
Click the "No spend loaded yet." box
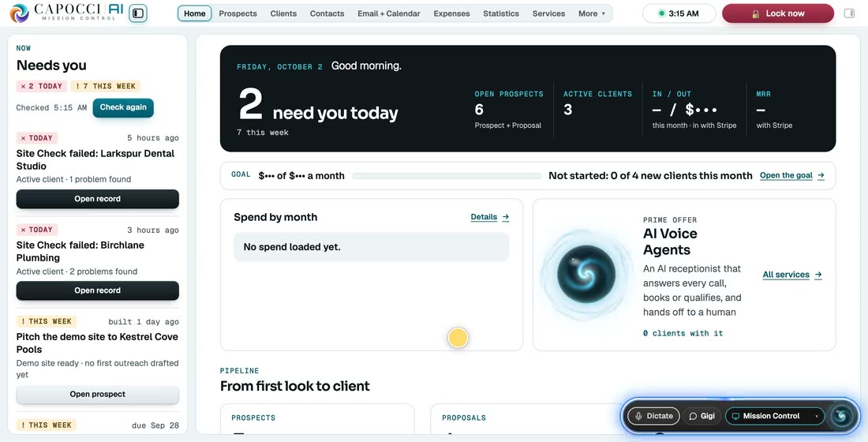pos(372,247)
